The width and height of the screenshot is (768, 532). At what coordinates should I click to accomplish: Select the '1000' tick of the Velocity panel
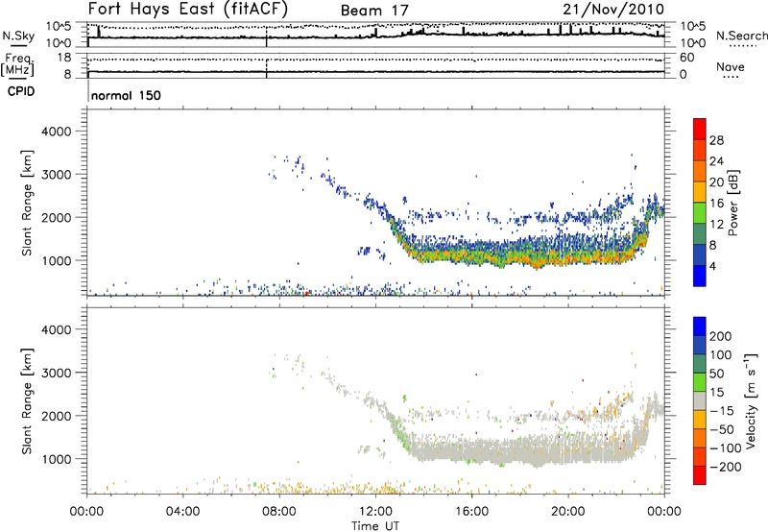pos(56,459)
